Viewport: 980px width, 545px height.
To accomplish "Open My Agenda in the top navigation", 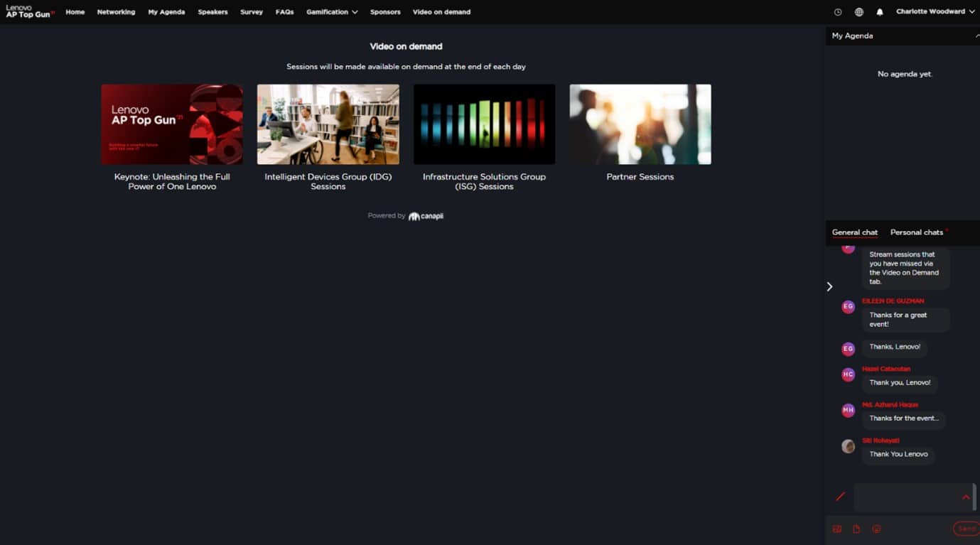I will 166,12.
